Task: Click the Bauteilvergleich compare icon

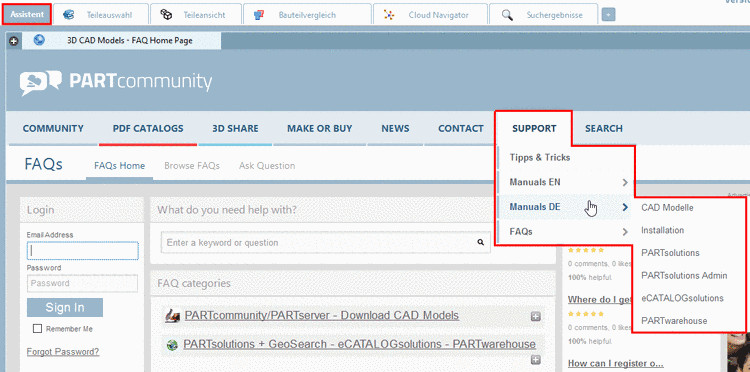Action: coord(259,15)
